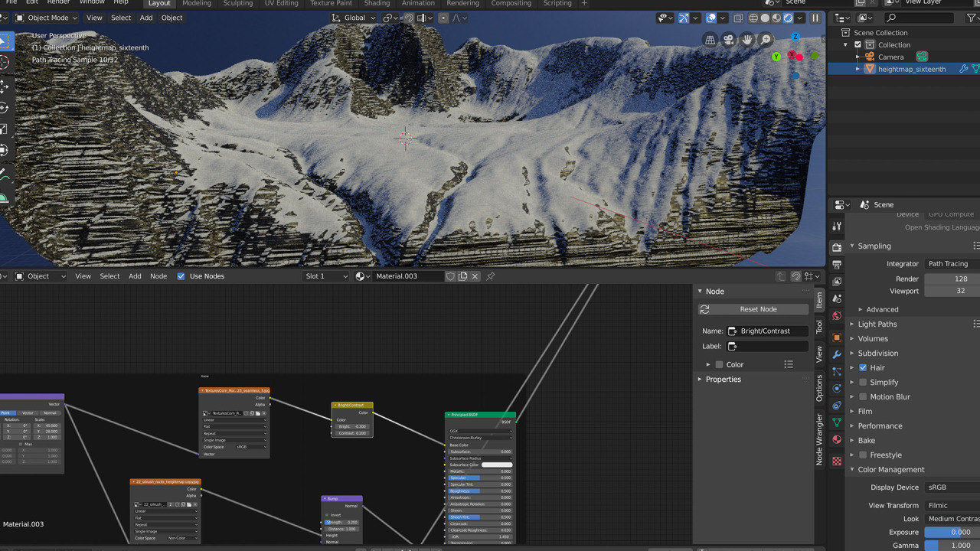This screenshot has height=551, width=980.
Task: Select heightmap_sixteenth in the outliner
Action: [911, 69]
